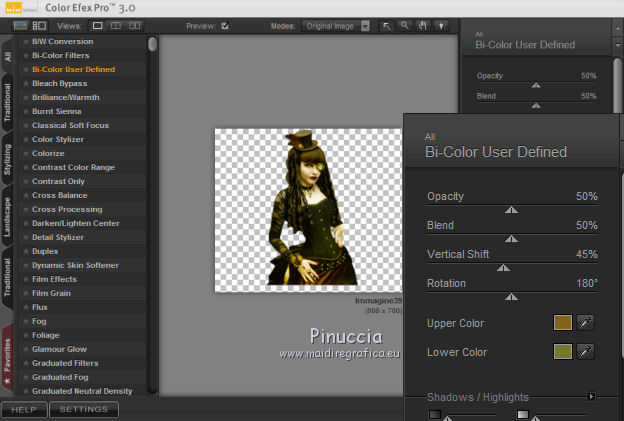This screenshot has width=624, height=421.
Task: Pick Lower Color with the eyedropper
Action: click(586, 352)
